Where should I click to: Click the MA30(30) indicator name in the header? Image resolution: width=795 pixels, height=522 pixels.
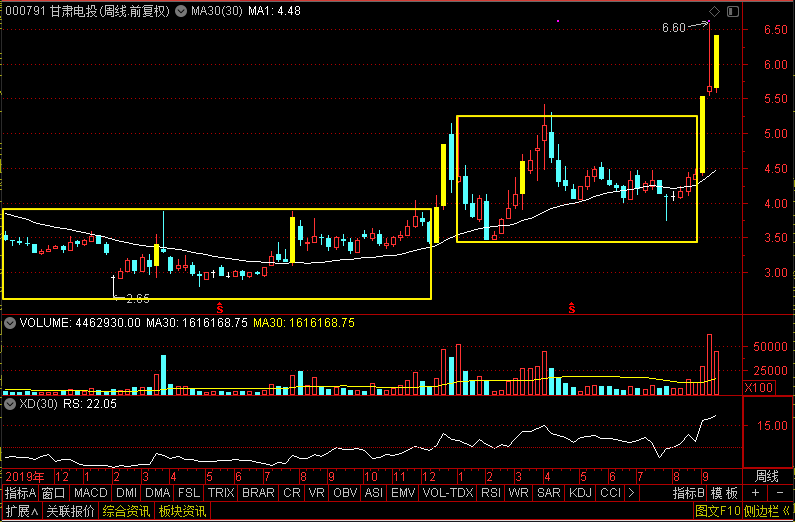pos(216,11)
